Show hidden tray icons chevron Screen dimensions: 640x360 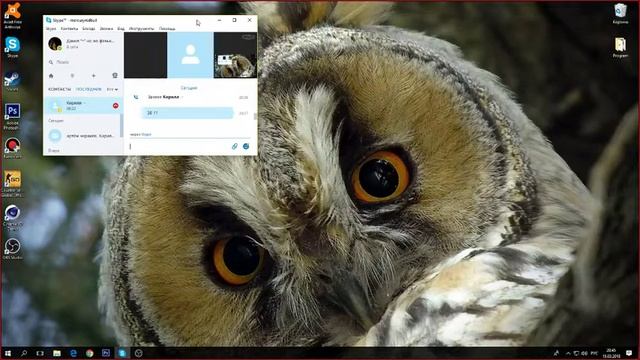click(568, 353)
